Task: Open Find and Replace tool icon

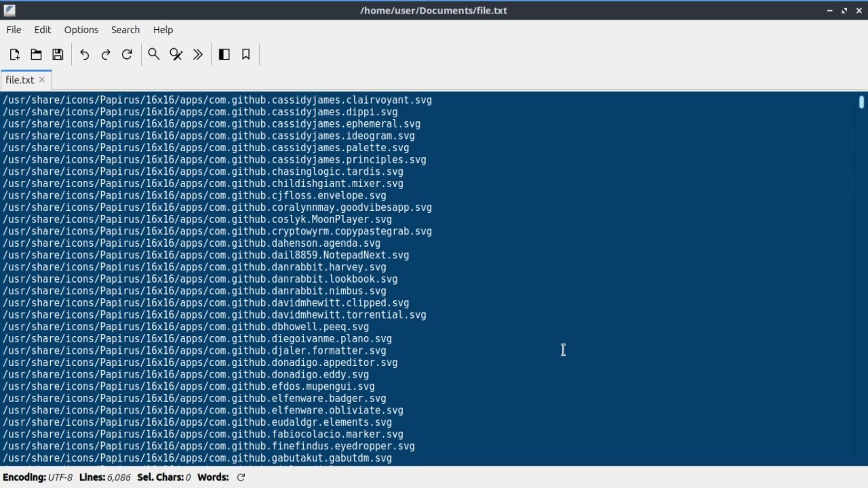Action: 176,54
